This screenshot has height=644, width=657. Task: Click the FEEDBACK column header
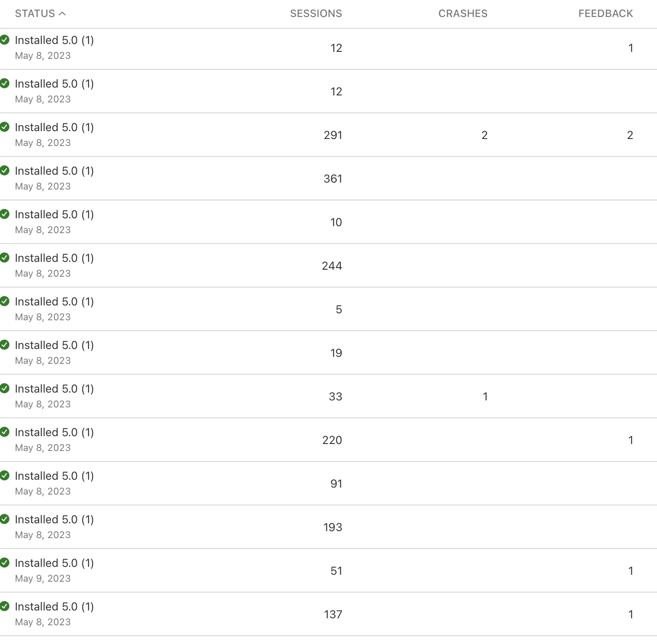(x=606, y=14)
